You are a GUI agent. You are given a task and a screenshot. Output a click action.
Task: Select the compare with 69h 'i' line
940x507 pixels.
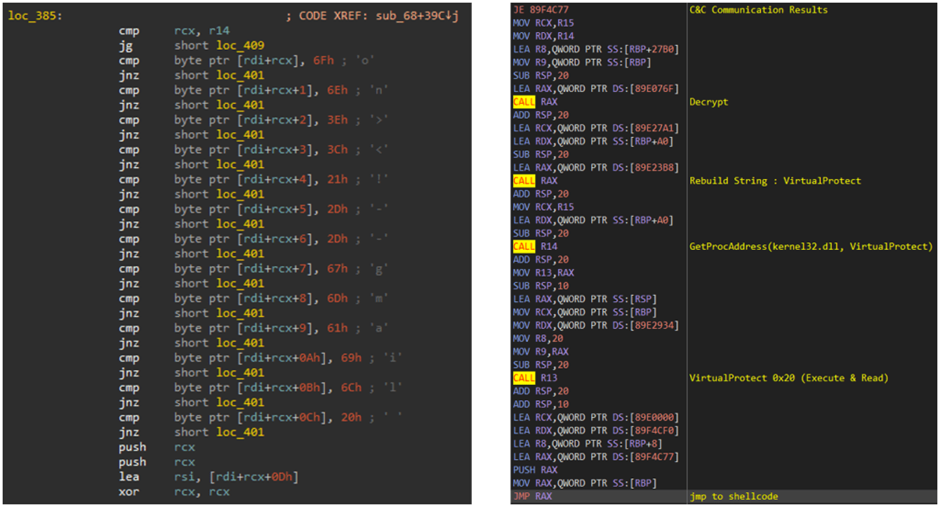[x=260, y=358]
